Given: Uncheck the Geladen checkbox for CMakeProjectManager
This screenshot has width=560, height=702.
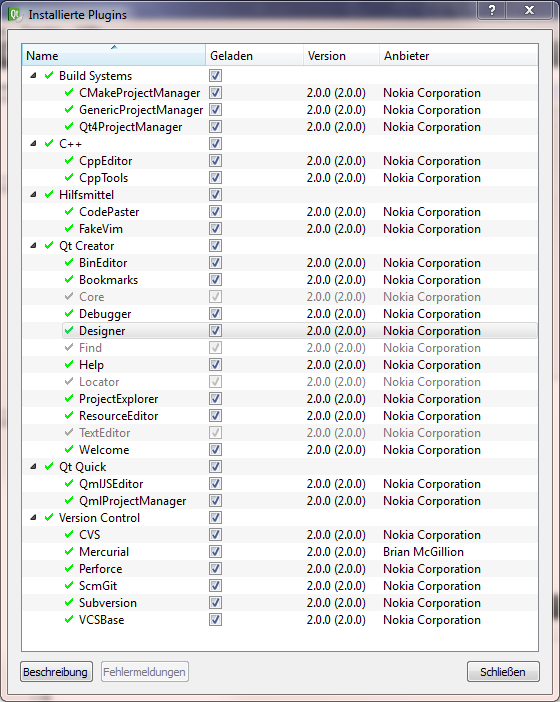Looking at the screenshot, I should click(215, 93).
